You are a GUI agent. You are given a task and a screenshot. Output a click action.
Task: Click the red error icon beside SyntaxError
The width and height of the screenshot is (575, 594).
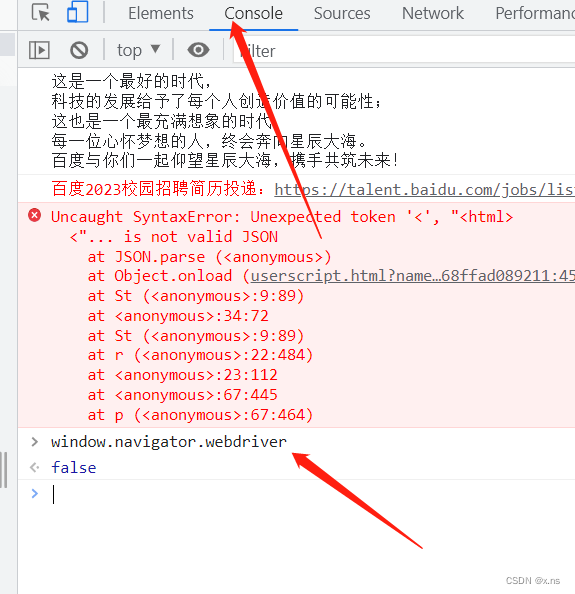[x=34, y=215]
